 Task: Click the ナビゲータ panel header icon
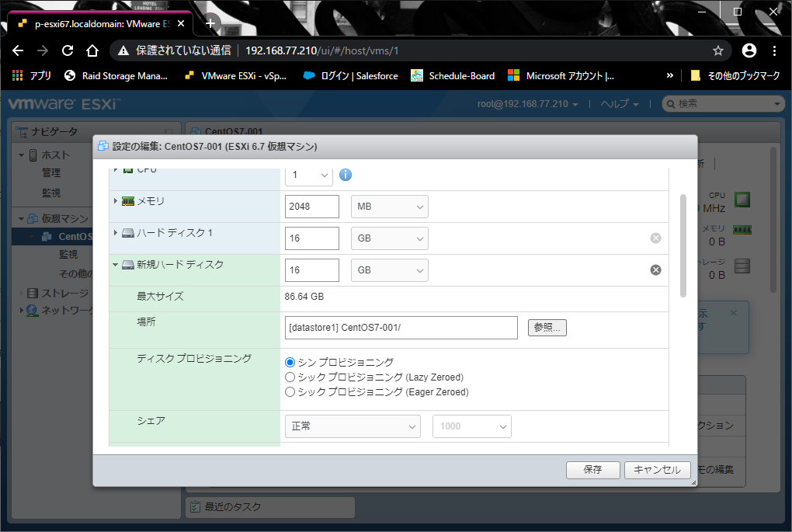coord(22,132)
